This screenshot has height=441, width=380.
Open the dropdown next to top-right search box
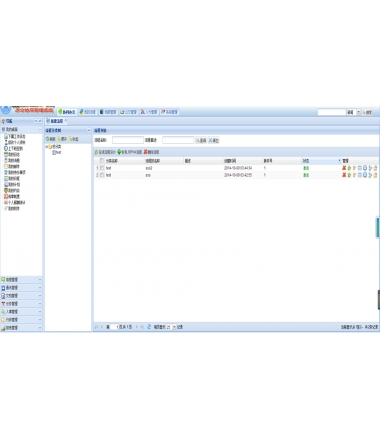point(359,112)
